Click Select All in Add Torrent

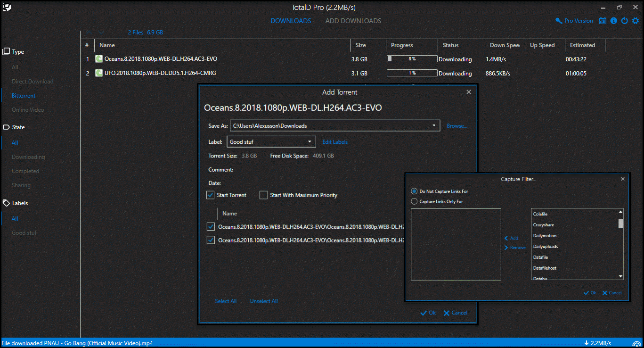(x=226, y=301)
